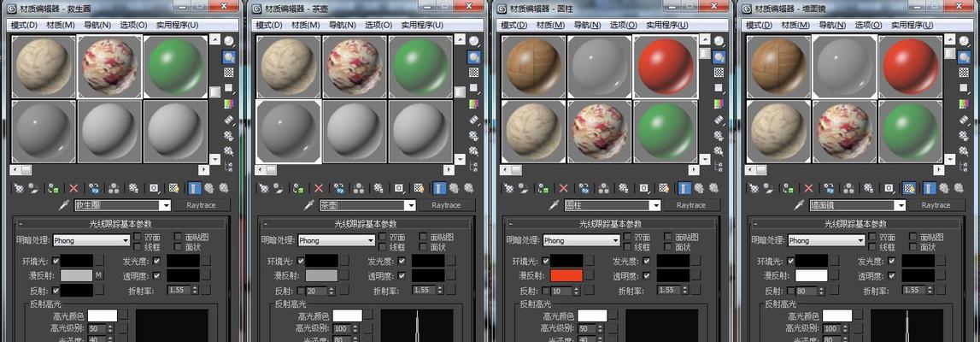Uncheck the 透明度 checkbox in 圆柱 editor
Image resolution: width=980 pixels, height=342 pixels.
click(x=647, y=275)
